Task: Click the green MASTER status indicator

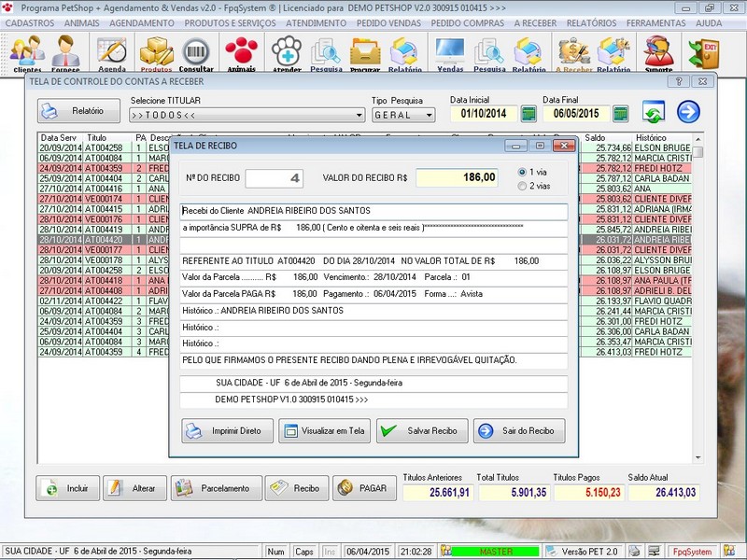Action: pyautogui.click(x=496, y=552)
